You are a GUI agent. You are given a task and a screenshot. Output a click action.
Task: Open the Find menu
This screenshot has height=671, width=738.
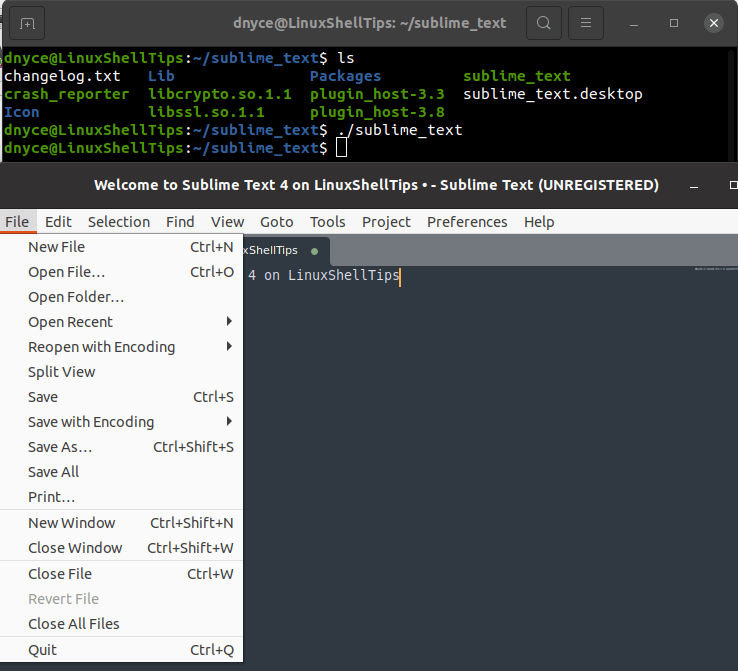[x=180, y=222]
